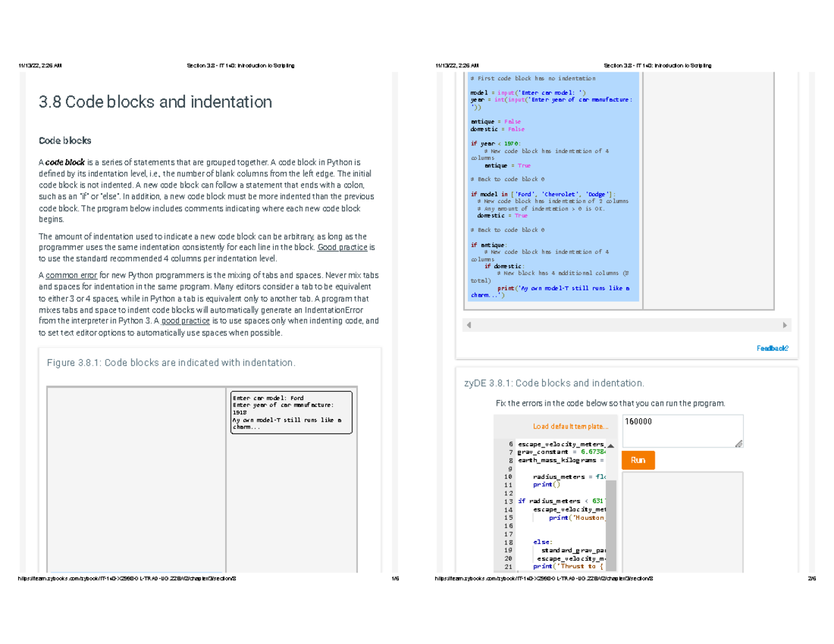Click the good practice link about spaces
The height and width of the screenshot is (644, 834).
185,321
